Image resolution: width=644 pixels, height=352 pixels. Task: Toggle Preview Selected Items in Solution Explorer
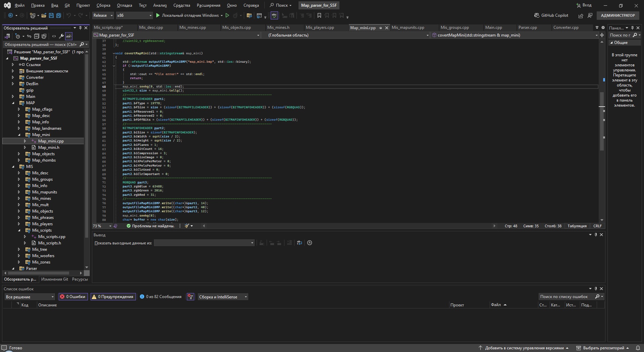pyautogui.click(x=69, y=36)
